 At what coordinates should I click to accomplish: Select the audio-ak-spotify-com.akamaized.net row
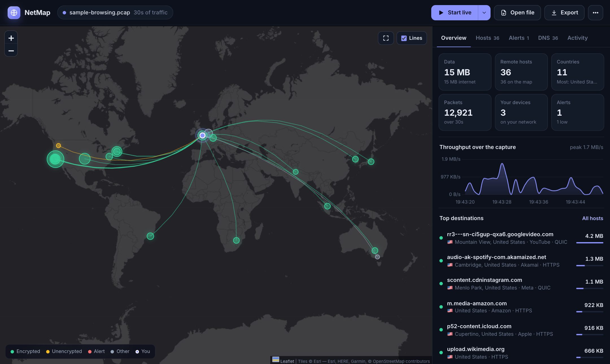pos(521,261)
